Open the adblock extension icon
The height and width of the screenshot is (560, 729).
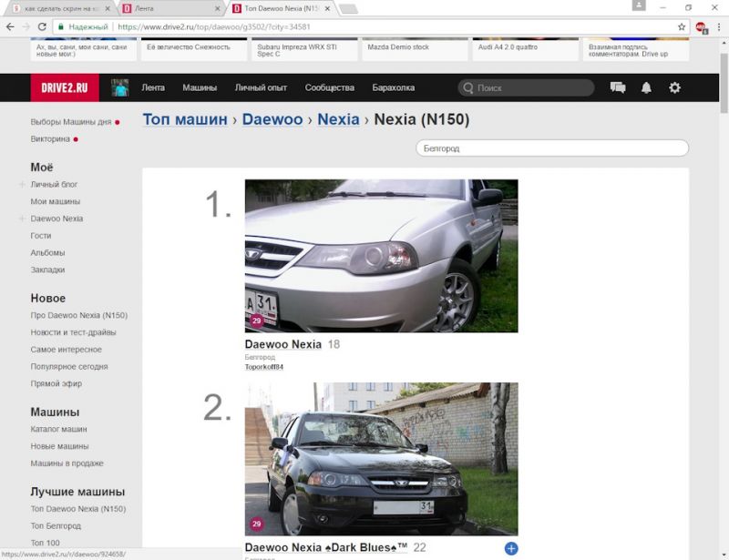click(x=701, y=27)
